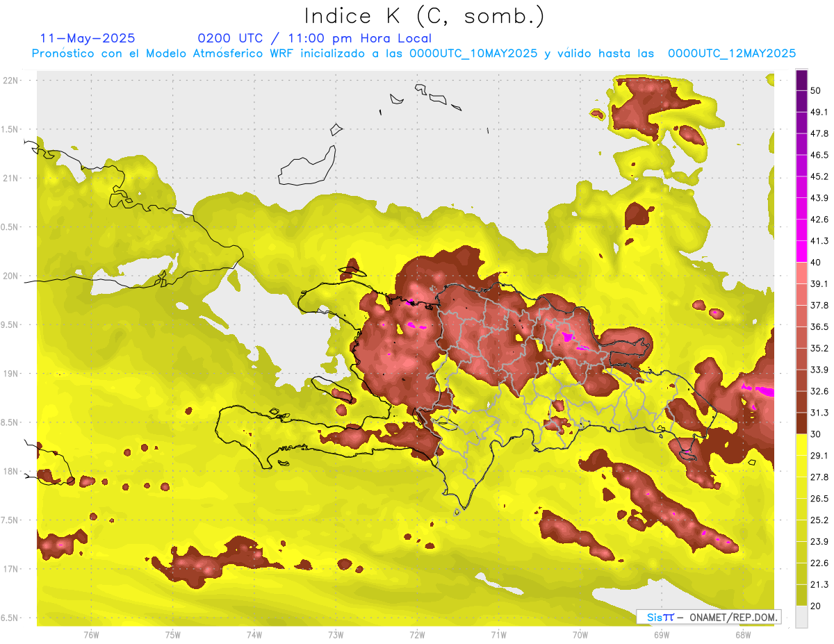Viewport: 834px width, 644px height.
Task: Click the "72W" longitude label
Action: (418, 634)
